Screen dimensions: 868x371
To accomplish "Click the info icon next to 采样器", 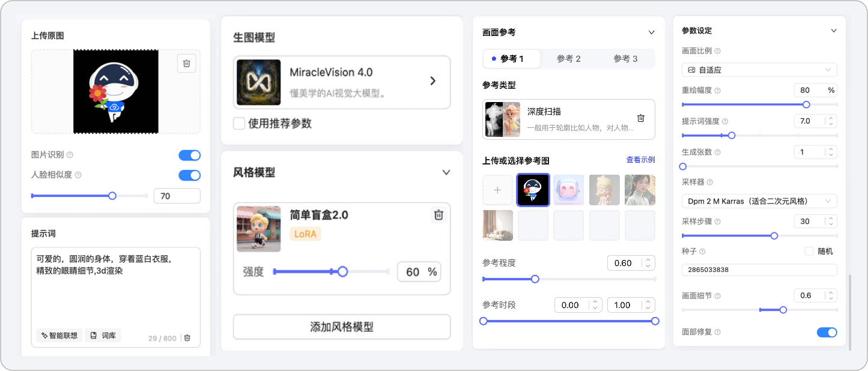I will click(x=710, y=182).
